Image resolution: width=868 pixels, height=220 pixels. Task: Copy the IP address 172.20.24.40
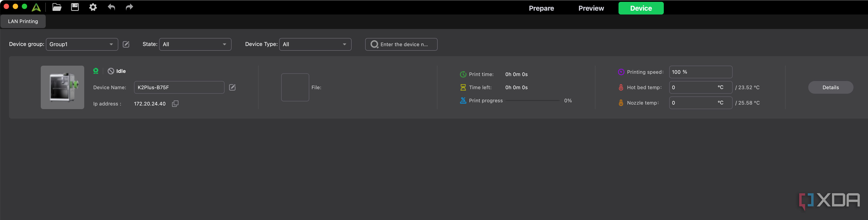point(175,104)
